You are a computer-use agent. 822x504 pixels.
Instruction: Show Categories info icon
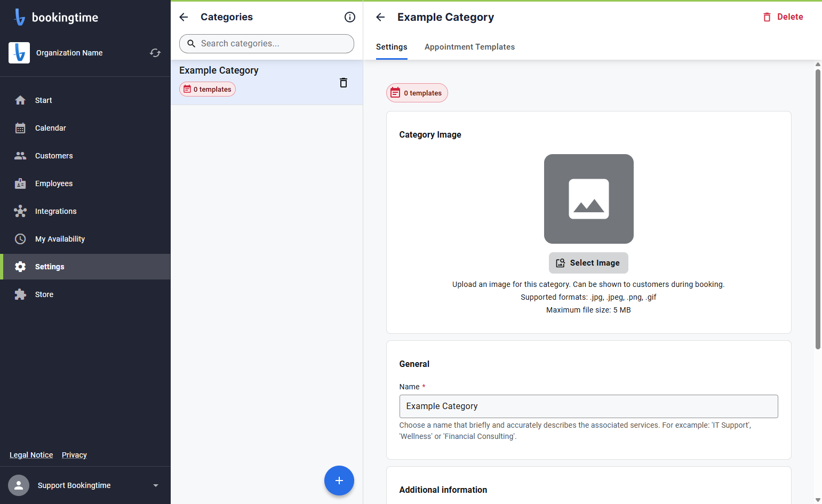tap(350, 17)
